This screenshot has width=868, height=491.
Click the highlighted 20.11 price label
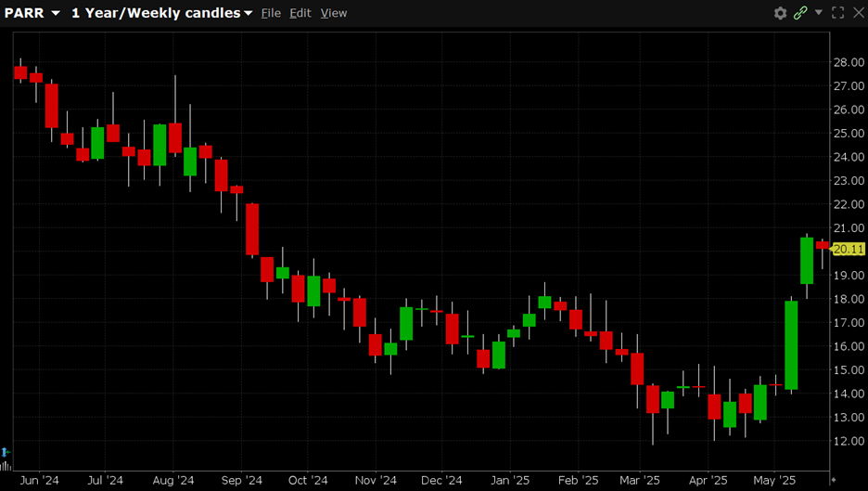(849, 250)
